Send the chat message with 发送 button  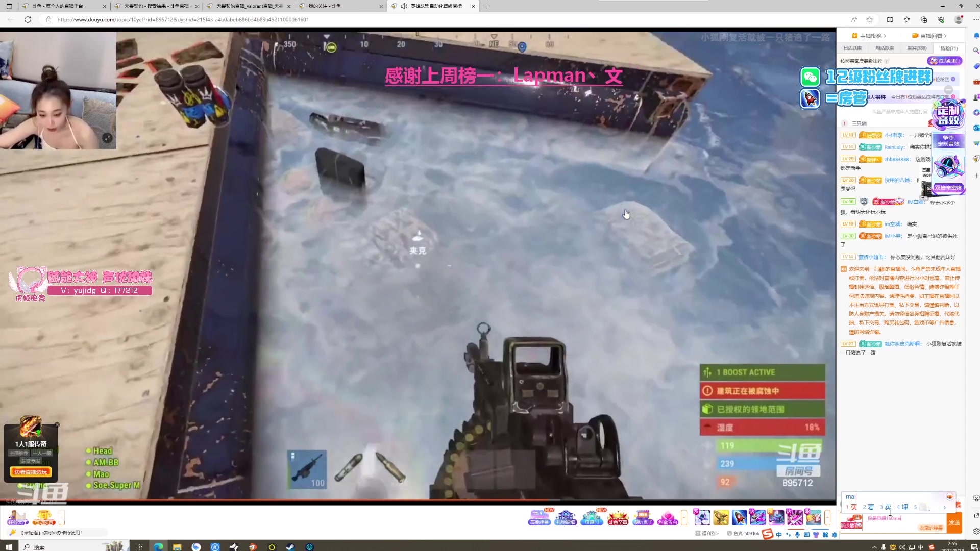(x=954, y=523)
